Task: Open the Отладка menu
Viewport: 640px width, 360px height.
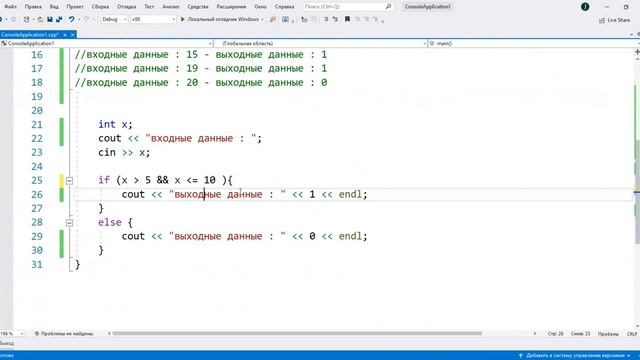Action: pyautogui.click(x=127, y=7)
